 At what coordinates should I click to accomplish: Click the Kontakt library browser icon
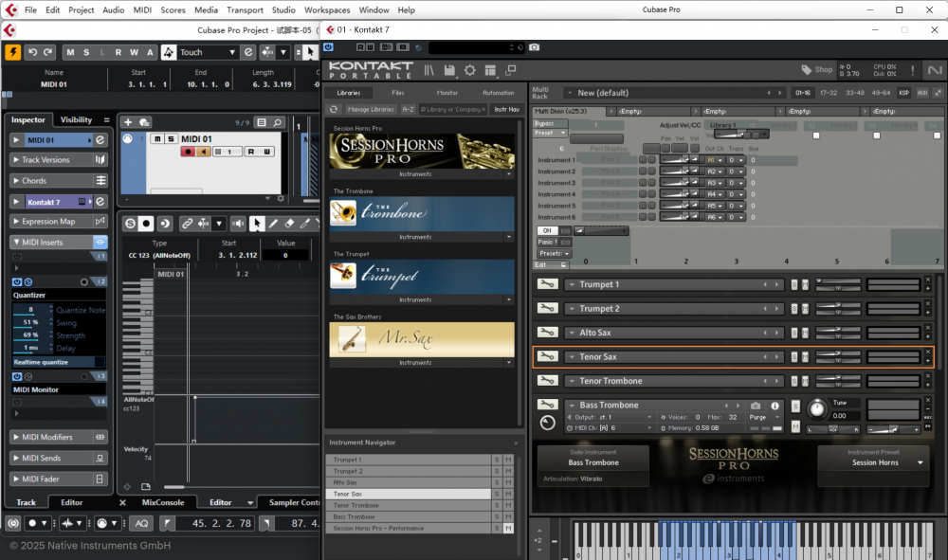coord(428,70)
